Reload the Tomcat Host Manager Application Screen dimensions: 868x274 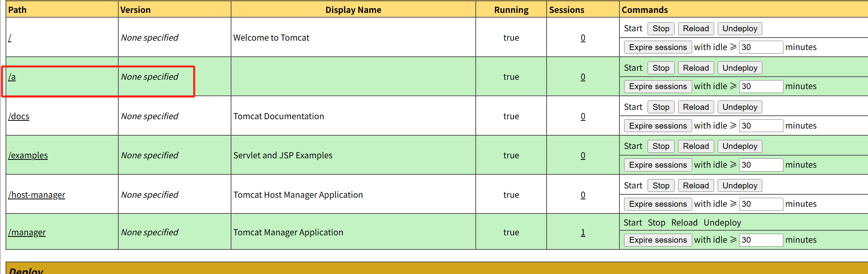point(696,186)
